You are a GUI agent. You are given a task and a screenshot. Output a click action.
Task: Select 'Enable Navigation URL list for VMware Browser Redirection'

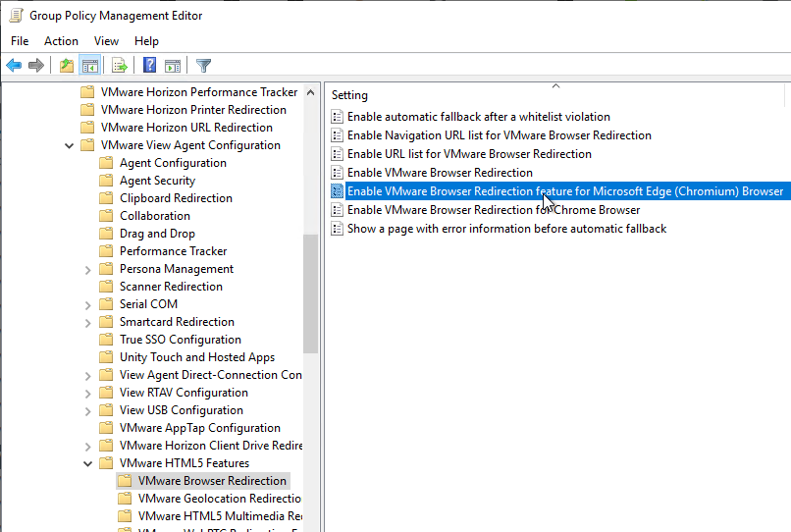[x=500, y=135]
